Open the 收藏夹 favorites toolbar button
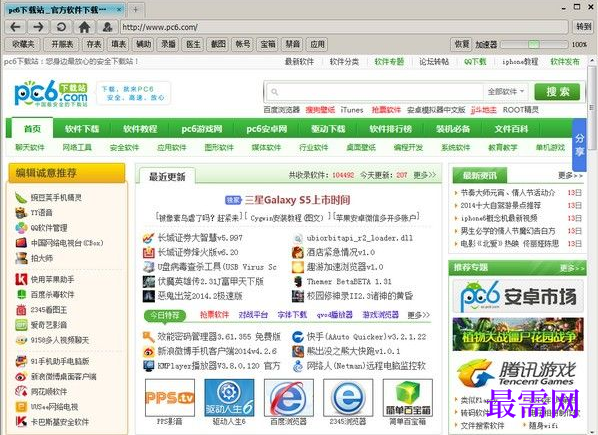 pyautogui.click(x=23, y=44)
